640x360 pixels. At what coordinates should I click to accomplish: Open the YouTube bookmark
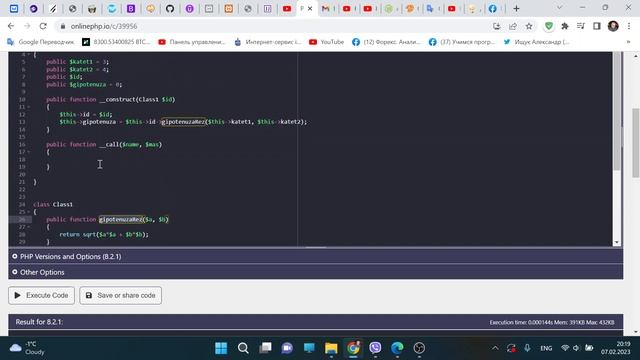[x=327, y=42]
